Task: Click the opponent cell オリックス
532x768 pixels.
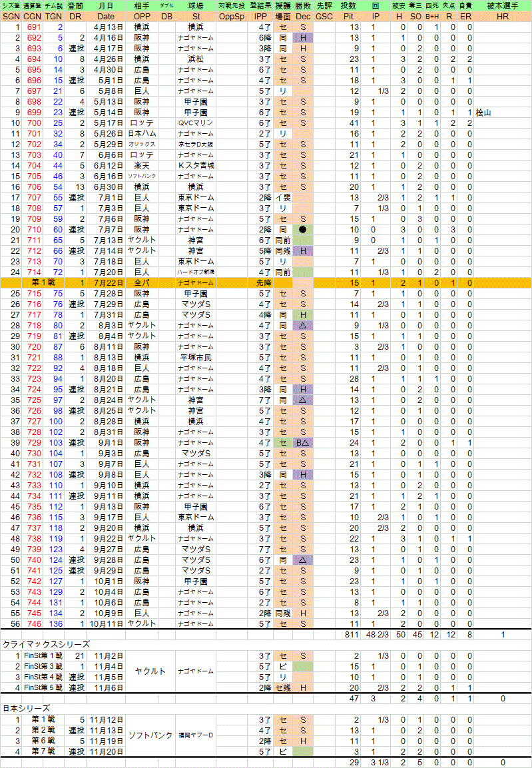Action: click(142, 145)
